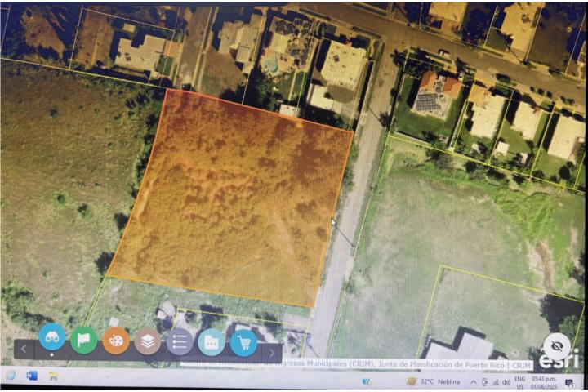Open the binoculars search widget

[x=51, y=338]
